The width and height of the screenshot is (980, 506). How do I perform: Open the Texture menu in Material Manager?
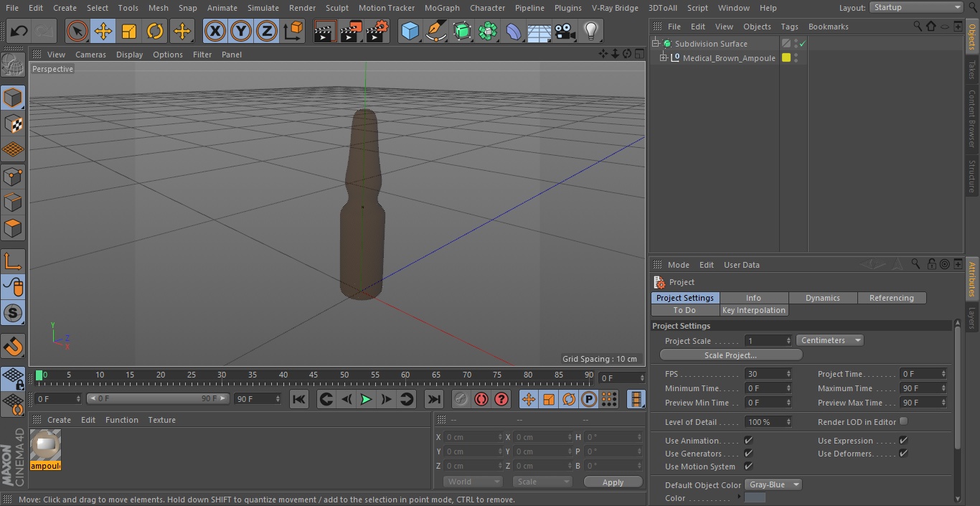161,420
